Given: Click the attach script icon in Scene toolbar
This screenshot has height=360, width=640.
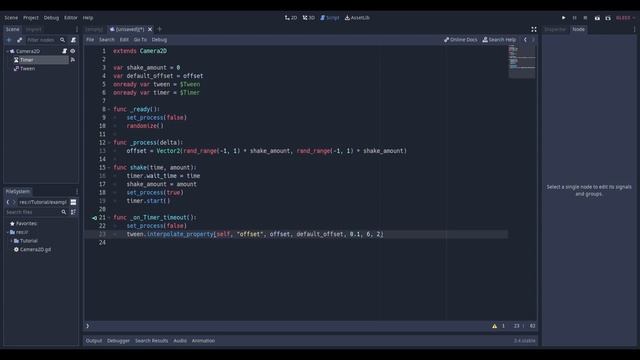Looking at the screenshot, I should click(73, 40).
